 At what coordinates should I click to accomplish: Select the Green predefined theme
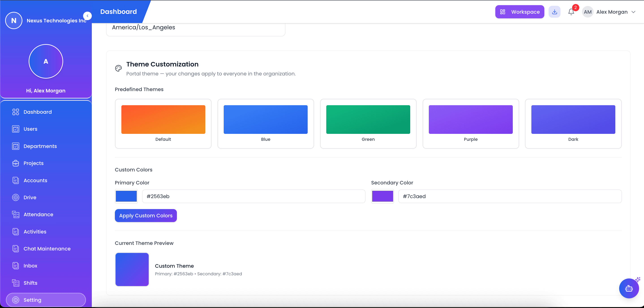368,124
